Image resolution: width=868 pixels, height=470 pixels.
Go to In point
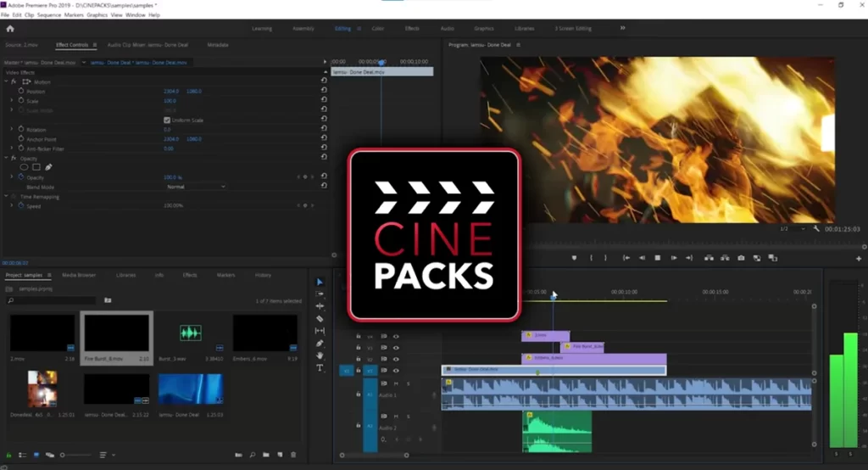pos(626,258)
